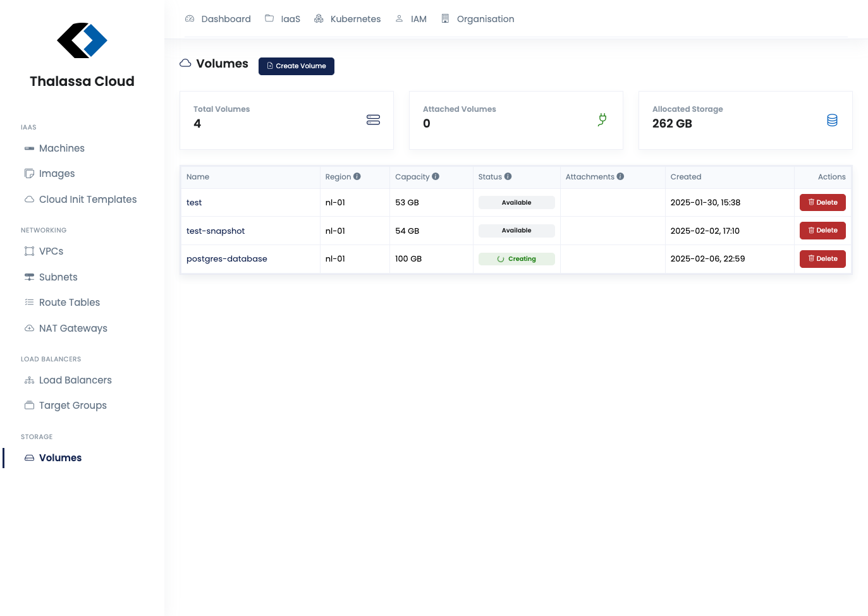Click the server icon in Total Volumes card
Screen dimensions: 868x616
click(373, 120)
